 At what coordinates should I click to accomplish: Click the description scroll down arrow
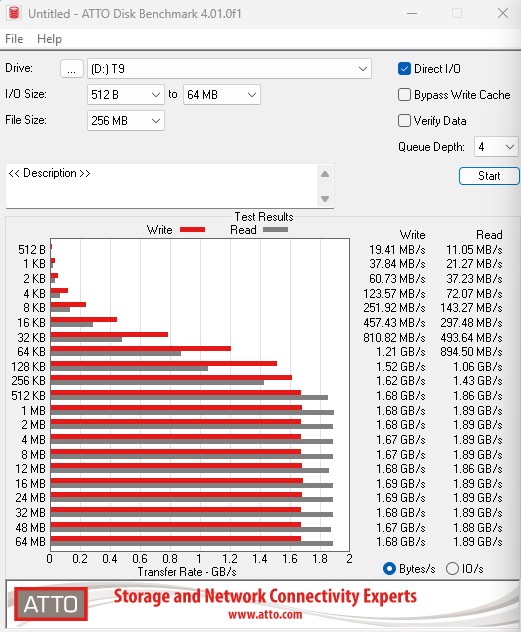click(x=325, y=199)
